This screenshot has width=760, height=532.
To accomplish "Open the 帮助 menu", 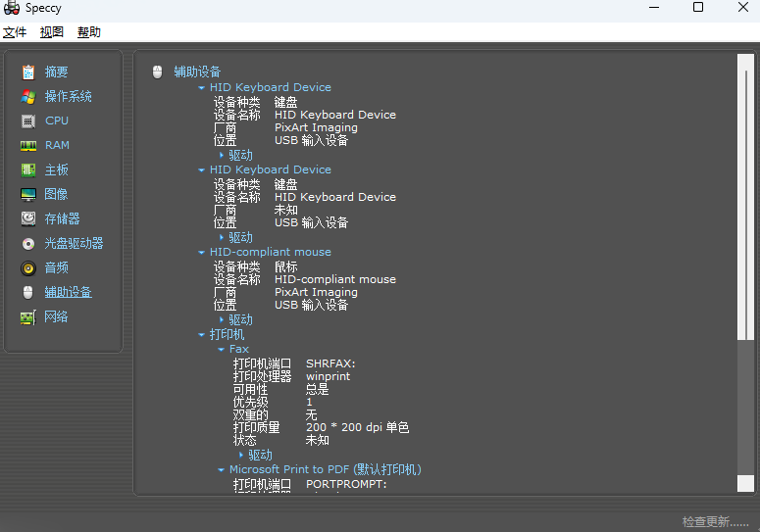I will click(89, 32).
